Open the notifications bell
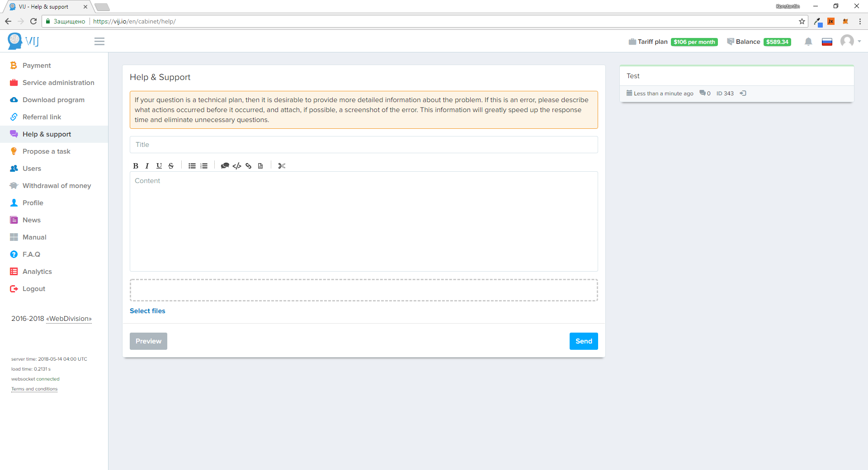This screenshot has width=868, height=470. pyautogui.click(x=808, y=42)
